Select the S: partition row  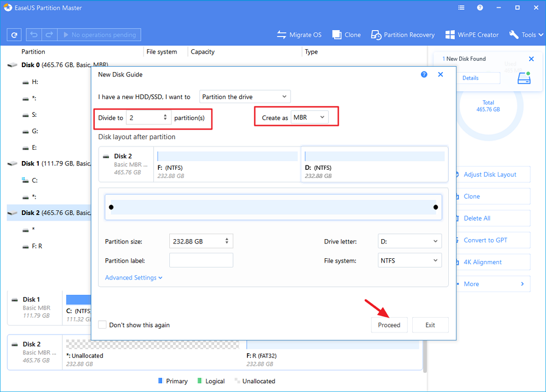pyautogui.click(x=49, y=115)
